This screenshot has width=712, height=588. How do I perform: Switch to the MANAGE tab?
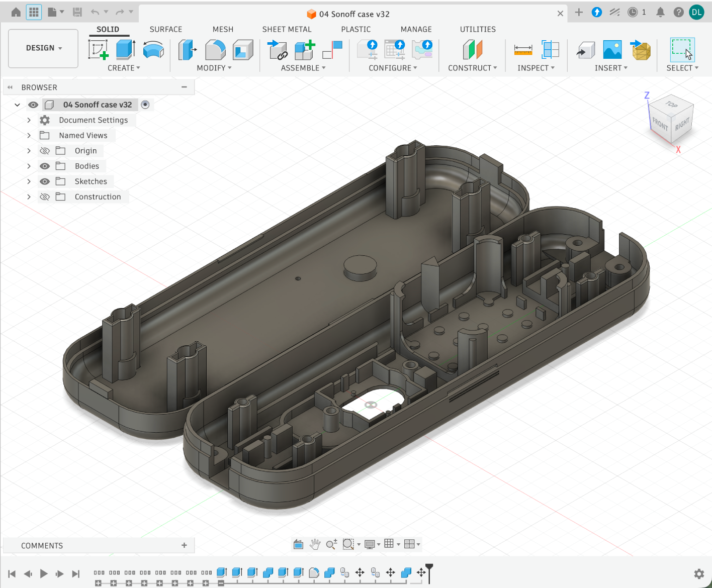point(416,29)
